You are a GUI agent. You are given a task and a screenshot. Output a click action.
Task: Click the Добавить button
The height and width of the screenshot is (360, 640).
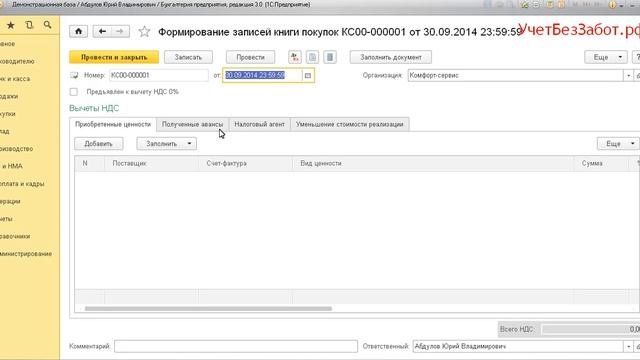coord(98,144)
